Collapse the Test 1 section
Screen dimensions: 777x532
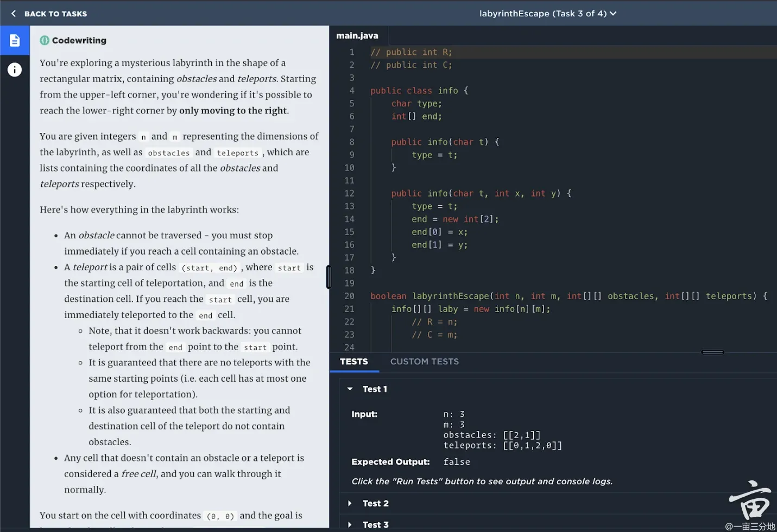pyautogui.click(x=350, y=389)
